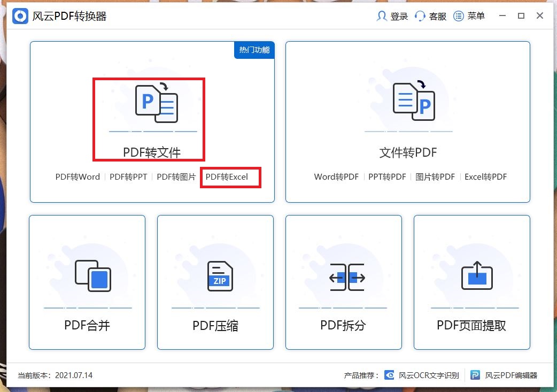The width and height of the screenshot is (557, 392).
Task: Open the PDF转文件 conversion icon
Action: [156, 103]
